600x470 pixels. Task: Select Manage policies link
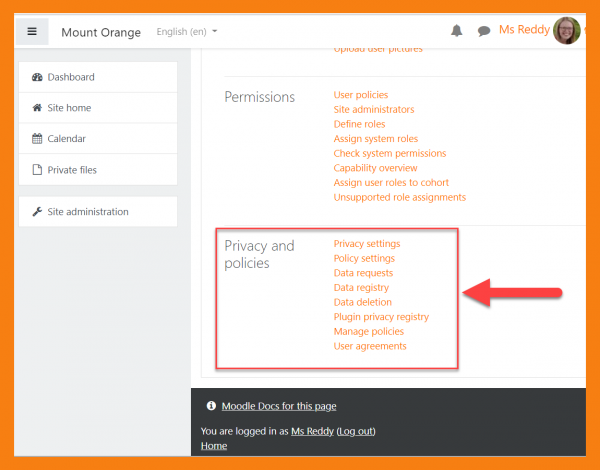(x=369, y=332)
